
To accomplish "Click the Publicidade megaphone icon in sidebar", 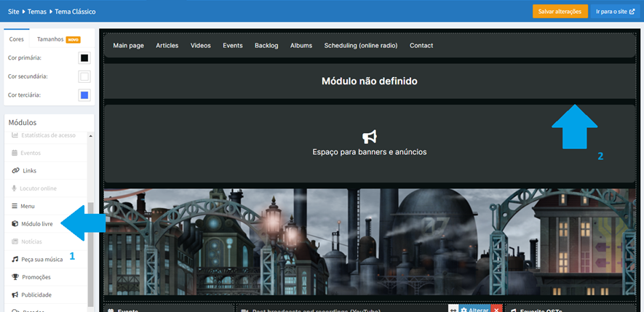I will [x=15, y=295].
